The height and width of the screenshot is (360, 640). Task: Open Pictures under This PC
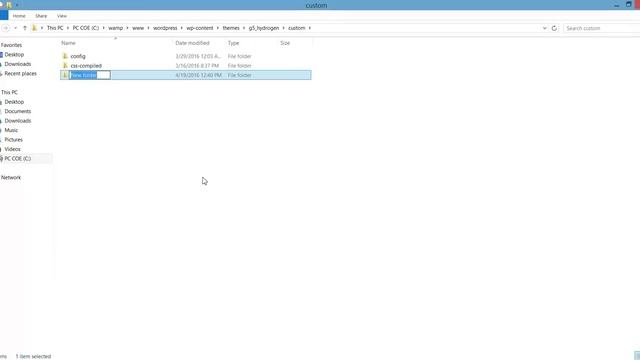coord(13,140)
